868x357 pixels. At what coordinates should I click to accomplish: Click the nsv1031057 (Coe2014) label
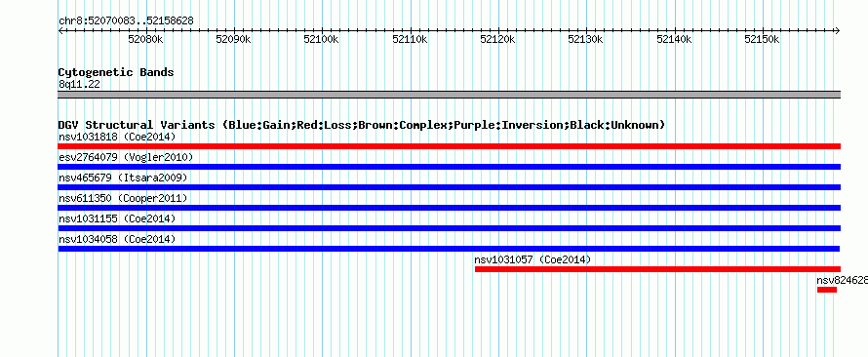tap(533, 259)
